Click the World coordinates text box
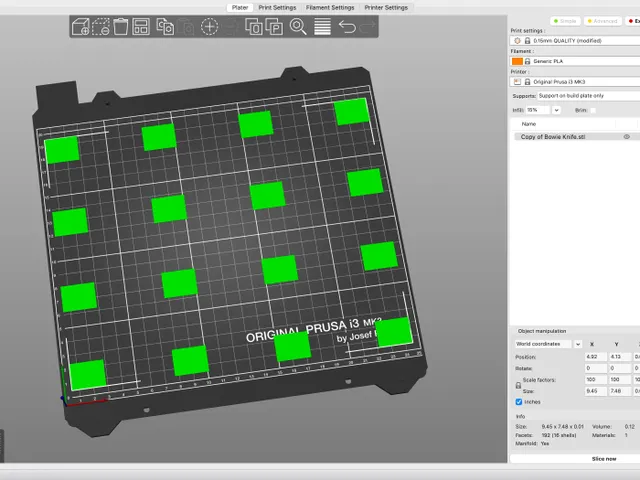Screen dimensions: 640x480 tap(543, 344)
